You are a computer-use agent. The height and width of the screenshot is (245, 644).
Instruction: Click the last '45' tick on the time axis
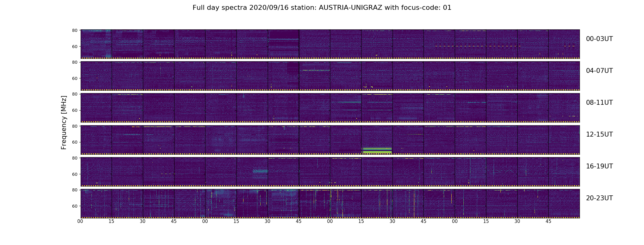548,221
